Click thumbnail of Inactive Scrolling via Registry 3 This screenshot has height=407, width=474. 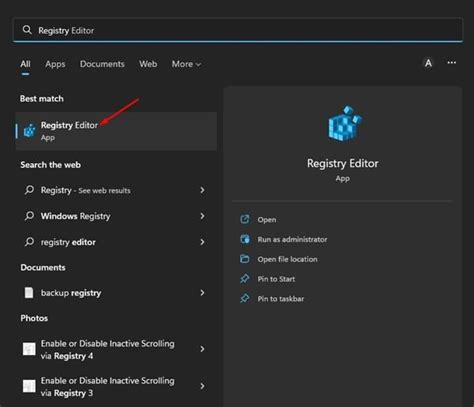click(29, 386)
